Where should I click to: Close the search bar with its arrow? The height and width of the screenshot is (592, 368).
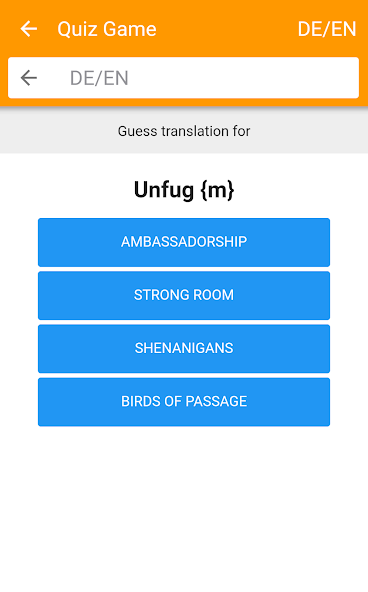(29, 78)
